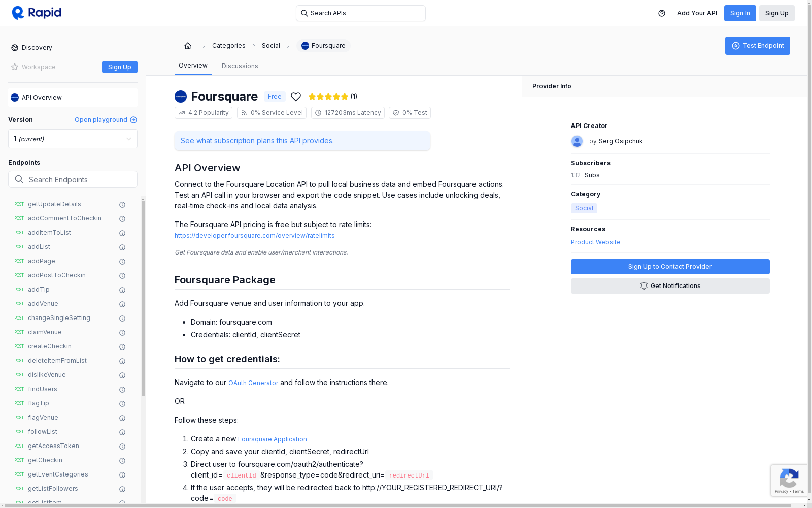Click the Sign In button
The height and width of the screenshot is (508, 812).
(740, 13)
